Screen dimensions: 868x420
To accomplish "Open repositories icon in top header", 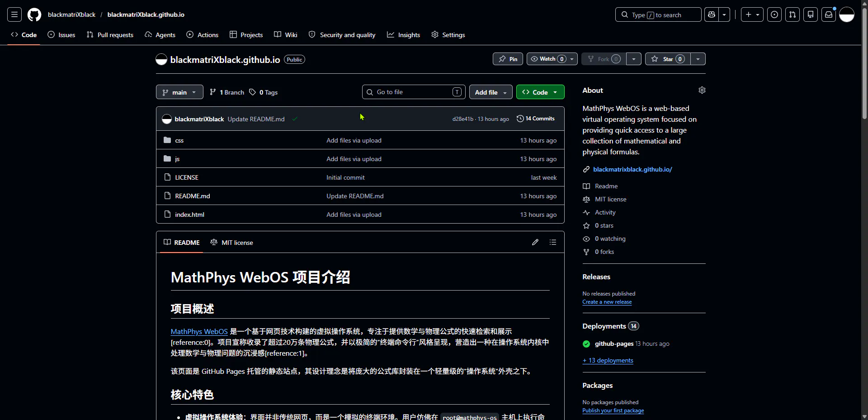I will coord(811,14).
